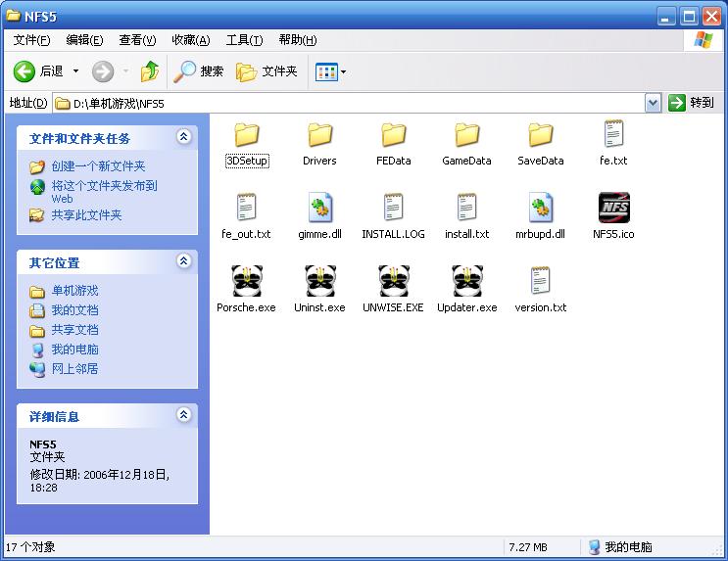Viewport: 728px width, 561px height.
Task: Open the 查看(V) menu
Action: (137, 40)
